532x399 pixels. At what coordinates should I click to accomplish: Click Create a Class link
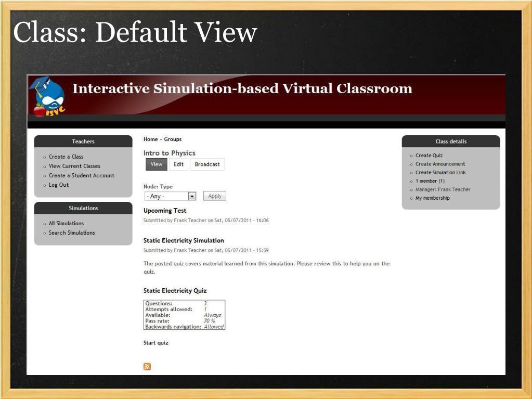[x=66, y=157]
